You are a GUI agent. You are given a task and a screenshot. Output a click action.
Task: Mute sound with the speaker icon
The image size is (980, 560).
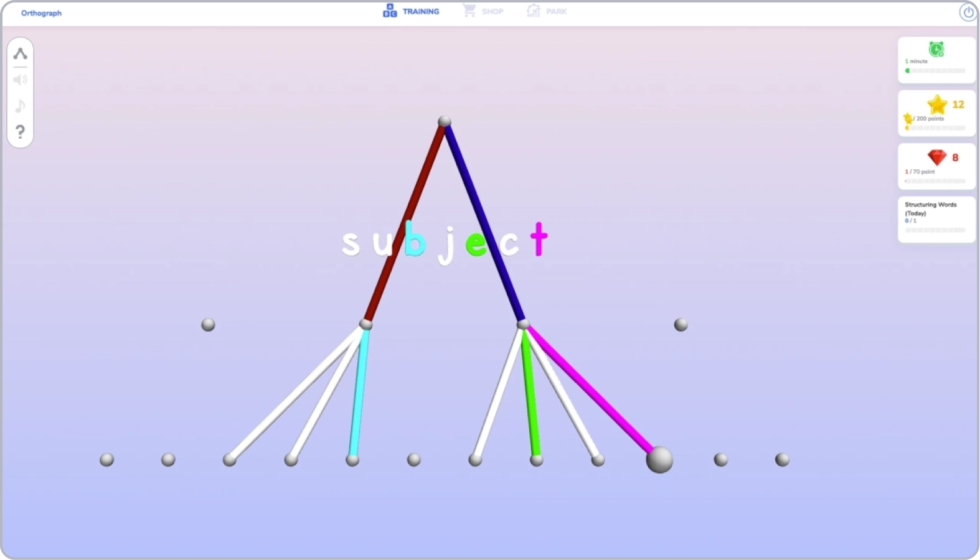pyautogui.click(x=20, y=80)
